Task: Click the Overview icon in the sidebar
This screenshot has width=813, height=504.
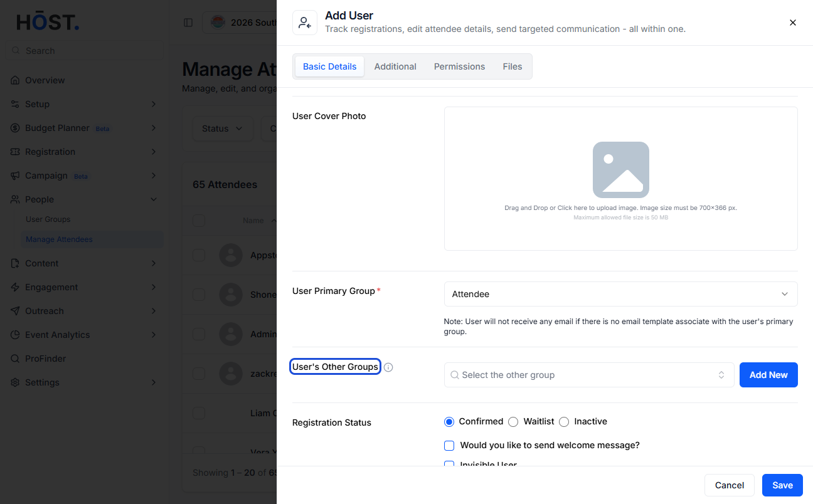Action: (15, 80)
